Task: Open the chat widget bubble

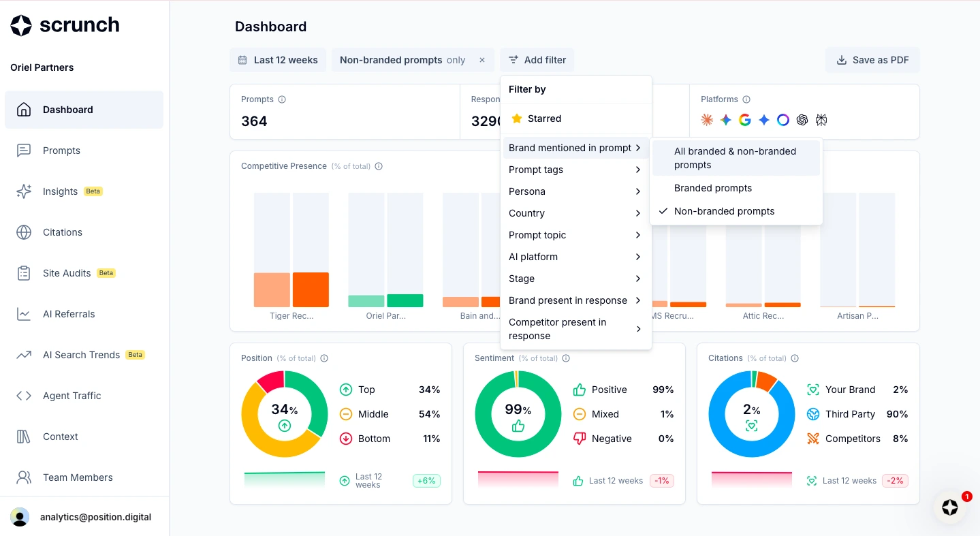Action: point(950,507)
